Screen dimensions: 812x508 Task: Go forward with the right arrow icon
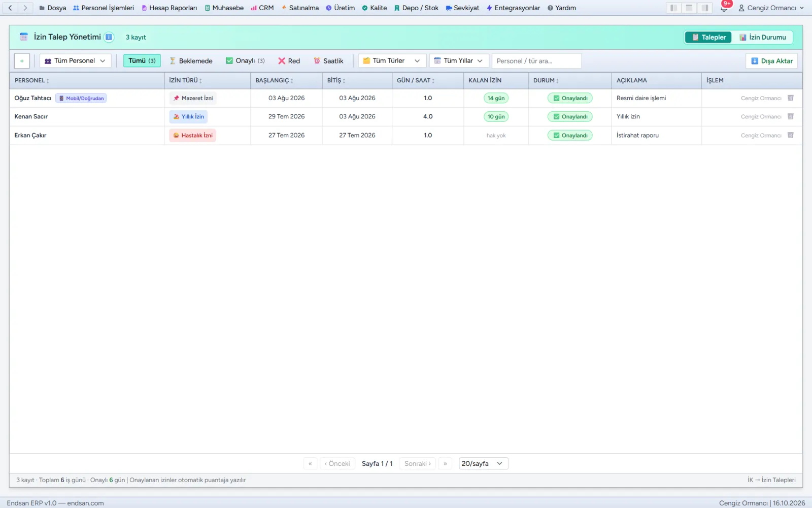tap(25, 8)
